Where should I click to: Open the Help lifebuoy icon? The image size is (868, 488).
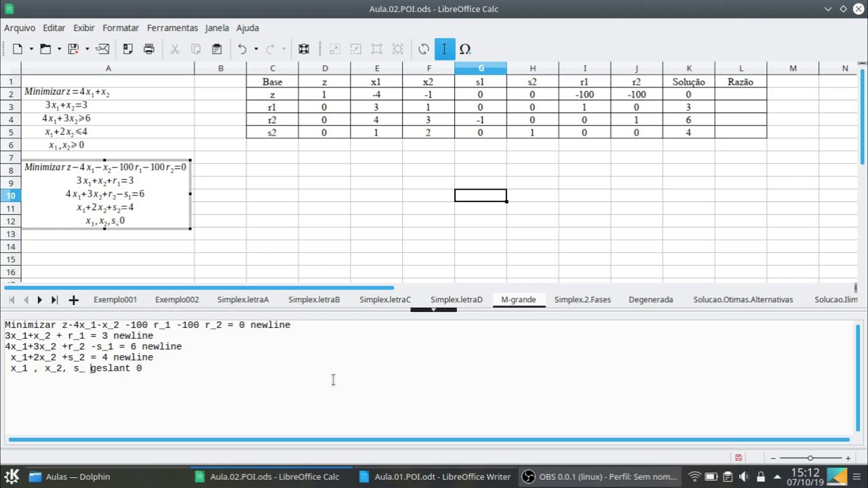(x=304, y=49)
